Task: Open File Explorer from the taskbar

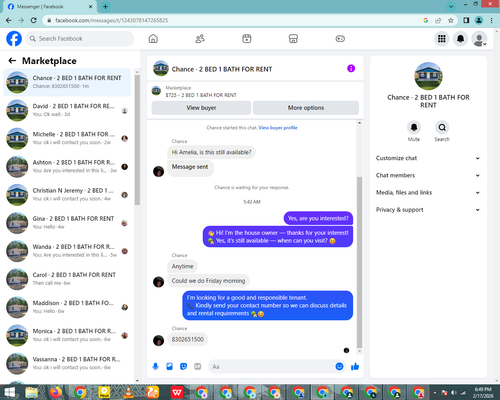Action: coord(32,392)
